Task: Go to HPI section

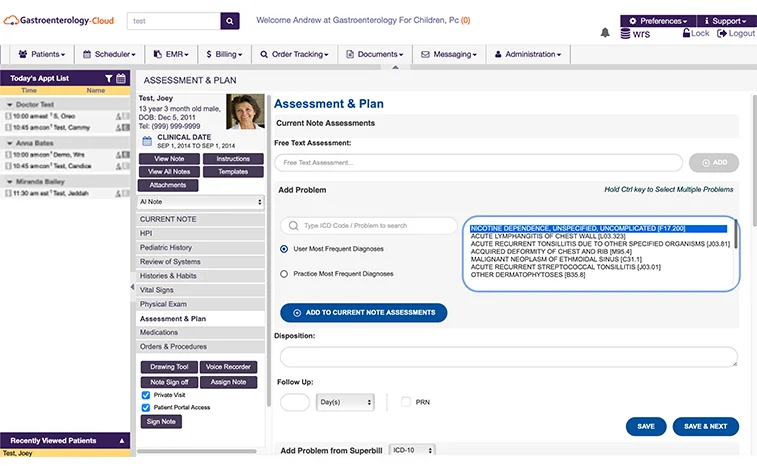Action: tap(200, 233)
